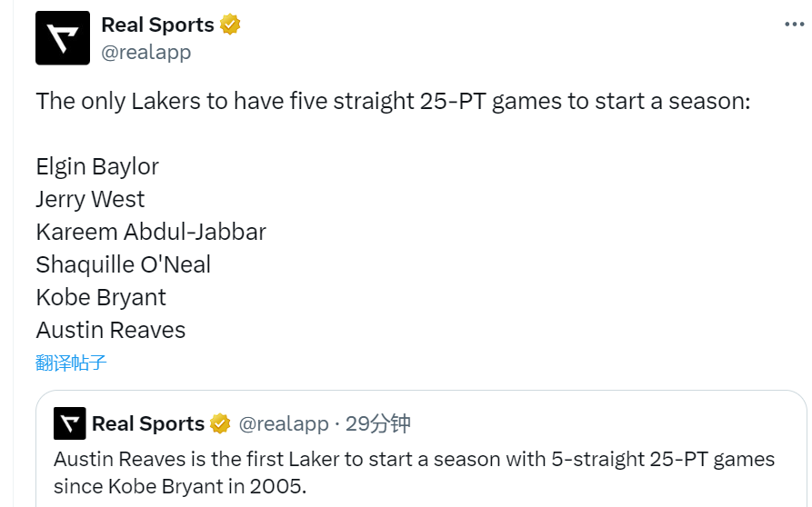Click the verified badge in the quoted post
The width and height of the screenshot is (812, 507).
coord(220,423)
